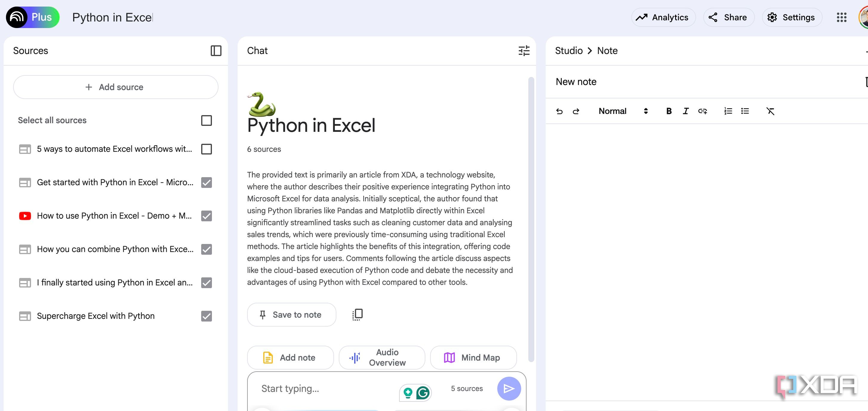Open 'Supercharge Excel with Python' source
The image size is (868, 411).
click(96, 316)
